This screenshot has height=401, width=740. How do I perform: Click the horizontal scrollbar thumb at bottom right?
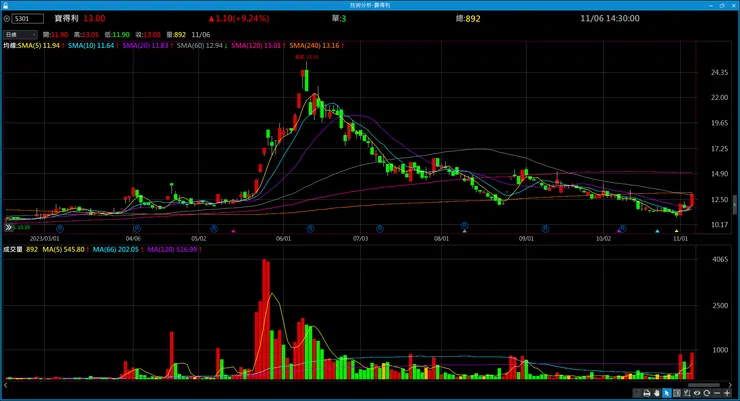pos(704,385)
